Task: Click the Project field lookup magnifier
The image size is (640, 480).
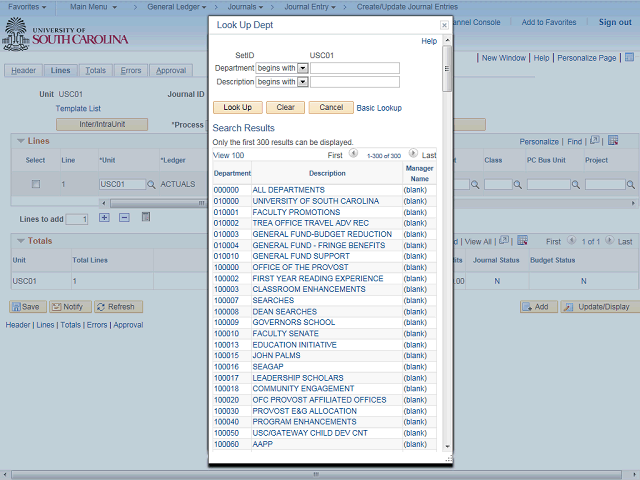Action: pyautogui.click(x=630, y=184)
